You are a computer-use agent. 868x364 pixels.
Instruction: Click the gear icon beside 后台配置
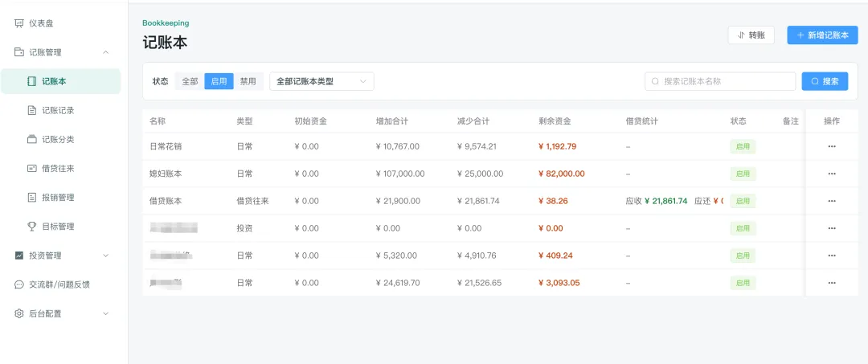(19, 313)
